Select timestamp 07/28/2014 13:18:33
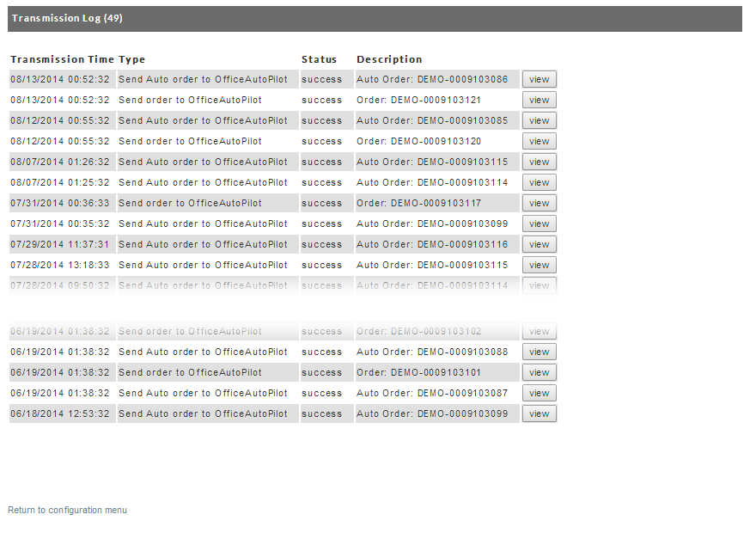756x539 pixels. point(60,265)
